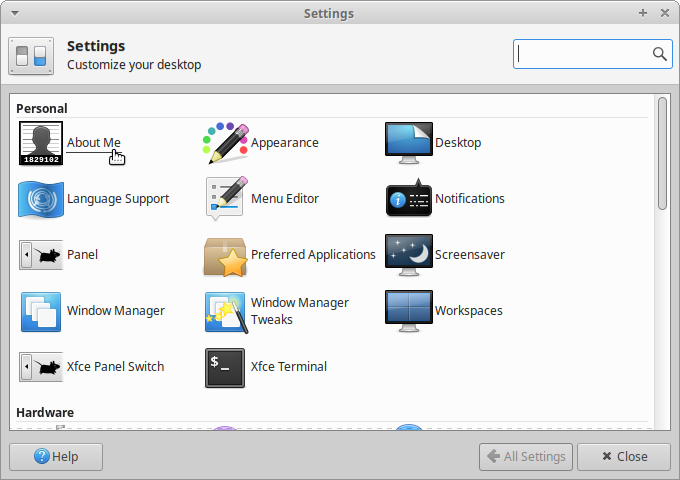Open the Notifications bubble icon
Screen dimensions: 680x480
click(409, 198)
